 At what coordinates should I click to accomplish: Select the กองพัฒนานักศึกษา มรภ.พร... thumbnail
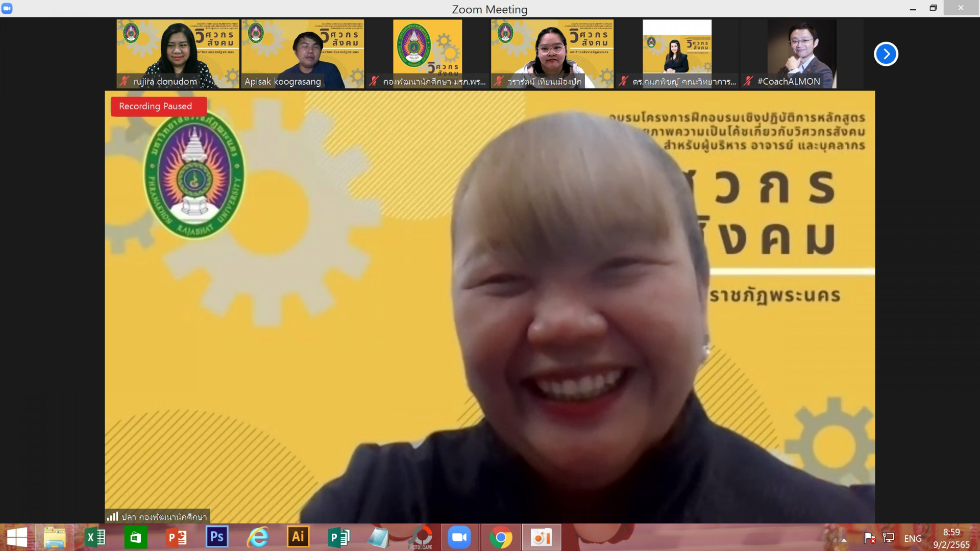[427, 54]
